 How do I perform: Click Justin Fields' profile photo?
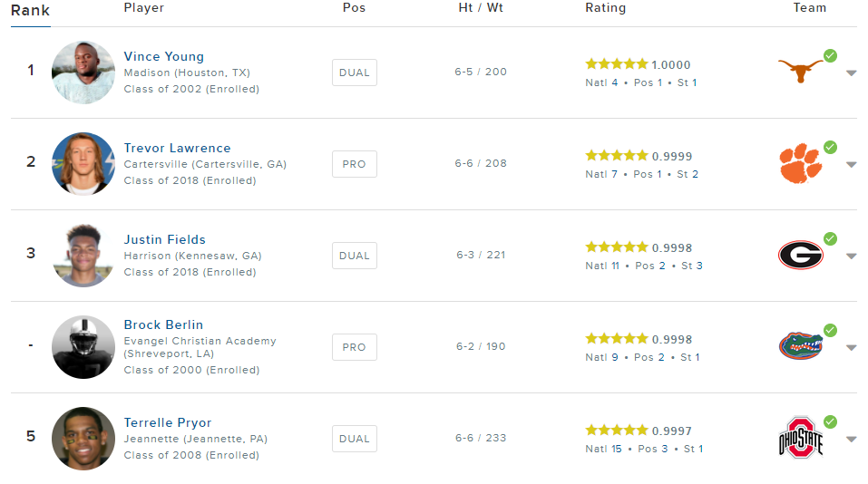pyautogui.click(x=83, y=256)
